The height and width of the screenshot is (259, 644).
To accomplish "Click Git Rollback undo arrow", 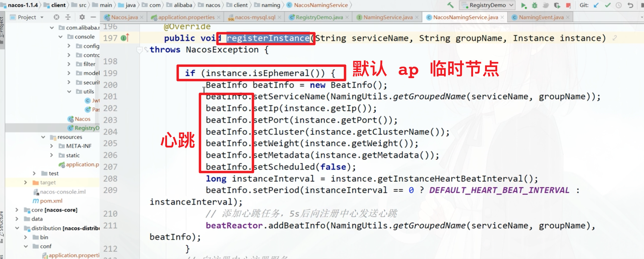I will point(630,5).
